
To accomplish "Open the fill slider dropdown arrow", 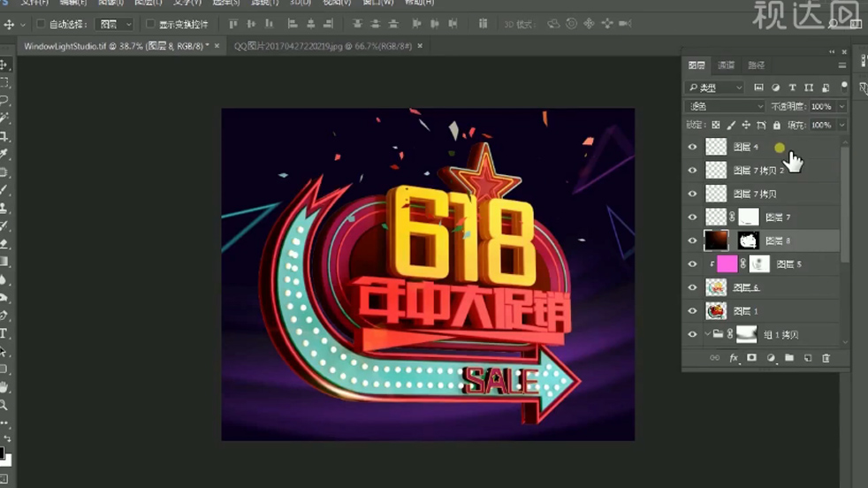I will click(x=841, y=126).
